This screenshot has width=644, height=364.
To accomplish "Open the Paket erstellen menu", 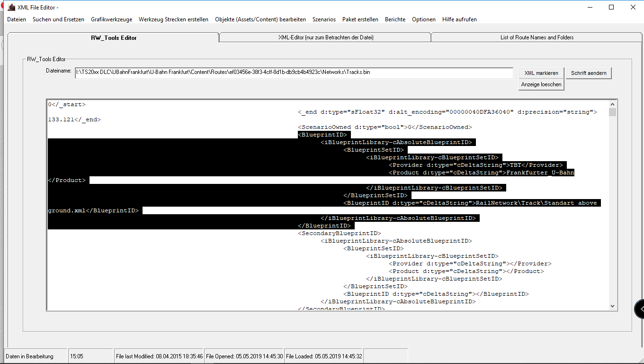I will point(360,19).
